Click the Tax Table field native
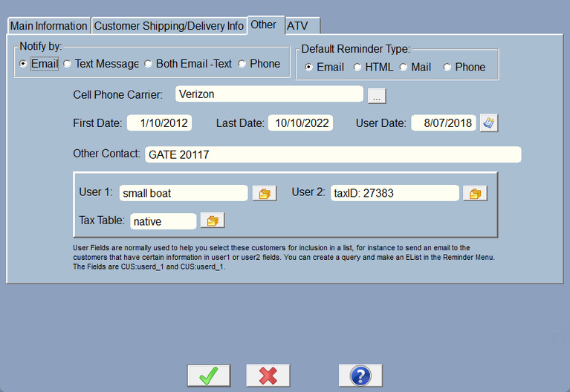The width and height of the screenshot is (570, 392). pyautogui.click(x=163, y=221)
